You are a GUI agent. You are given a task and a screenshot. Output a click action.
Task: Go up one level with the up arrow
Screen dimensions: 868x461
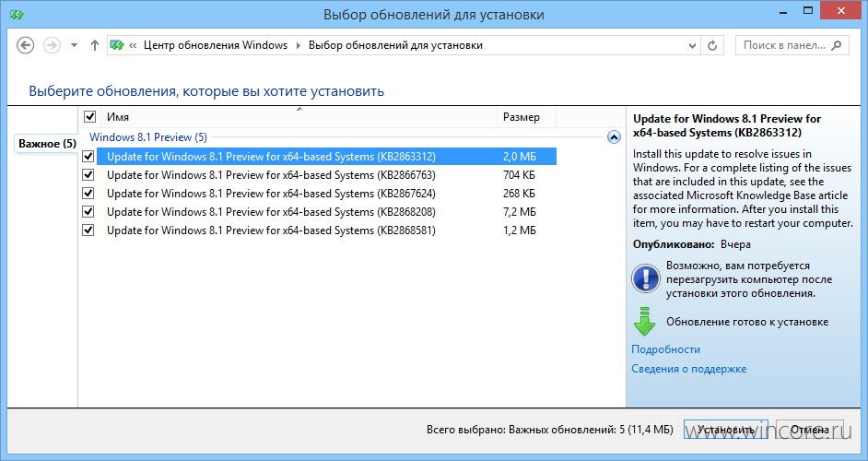[95, 45]
